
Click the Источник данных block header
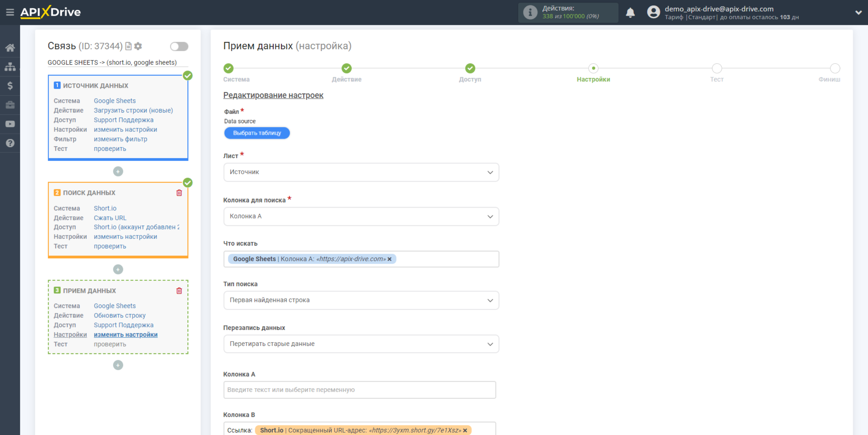coord(95,86)
